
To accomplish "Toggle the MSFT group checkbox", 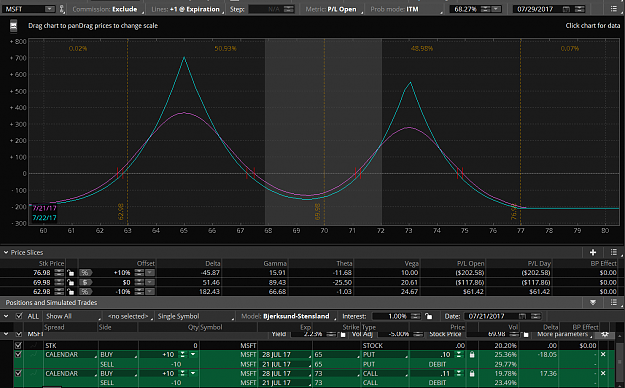I will pos(19,334).
